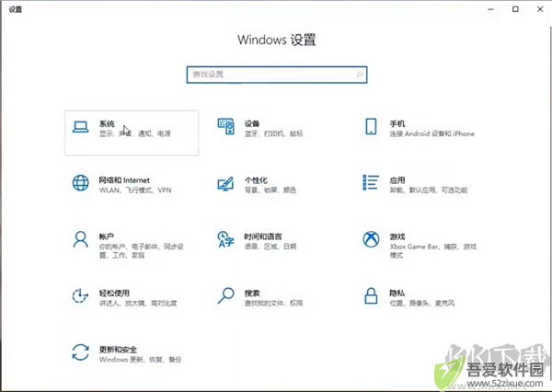Select the 应用 category title
Image resolution: width=552 pixels, height=392 pixels.
[x=397, y=180]
